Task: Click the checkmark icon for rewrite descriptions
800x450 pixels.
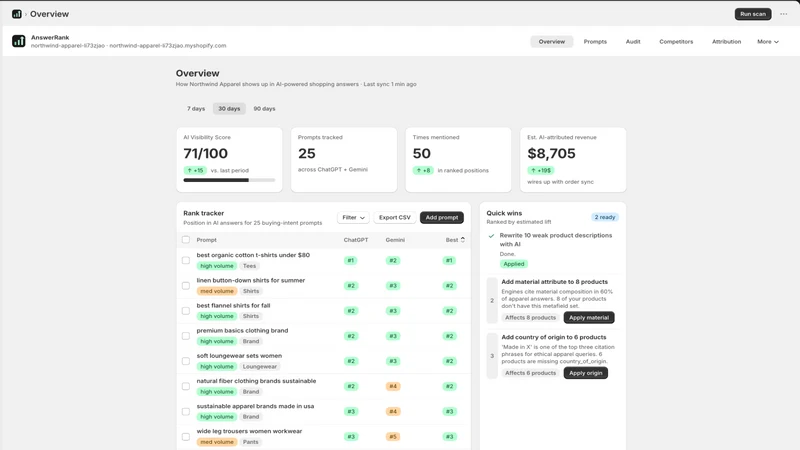Action: pos(491,236)
